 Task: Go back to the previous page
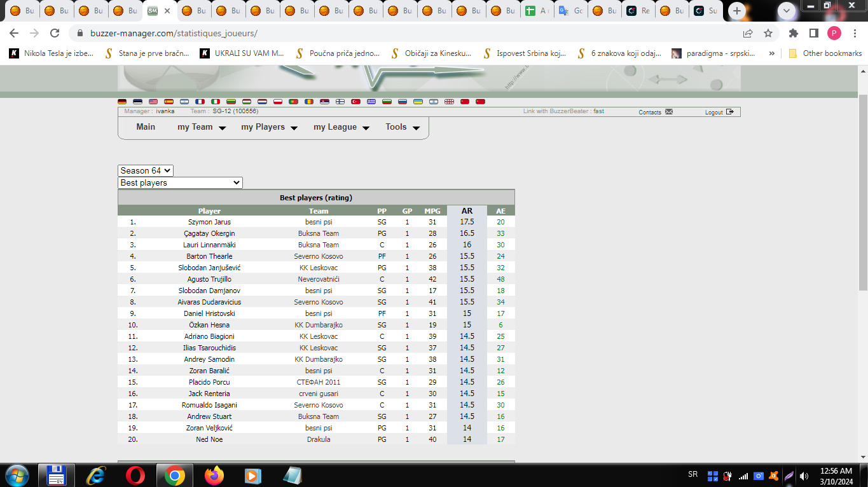[x=14, y=33]
